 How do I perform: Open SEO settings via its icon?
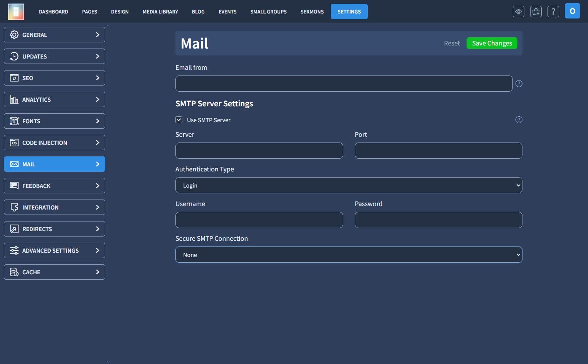pyautogui.click(x=14, y=78)
